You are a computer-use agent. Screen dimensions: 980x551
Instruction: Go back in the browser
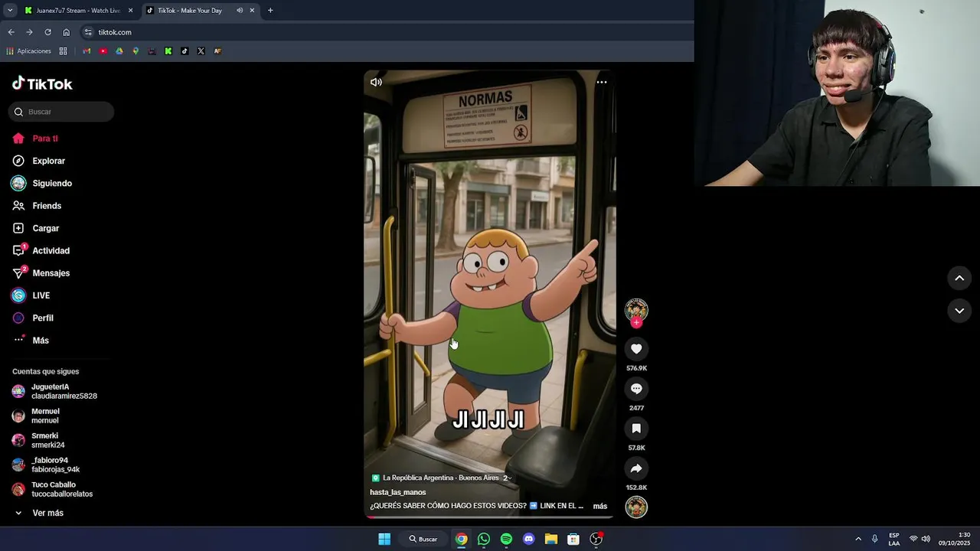coord(11,32)
